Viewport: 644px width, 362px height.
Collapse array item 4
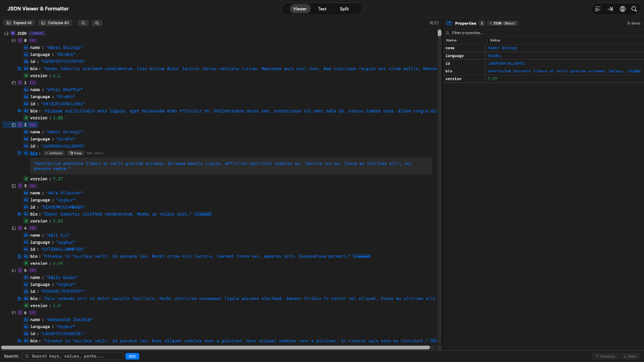[14, 228]
